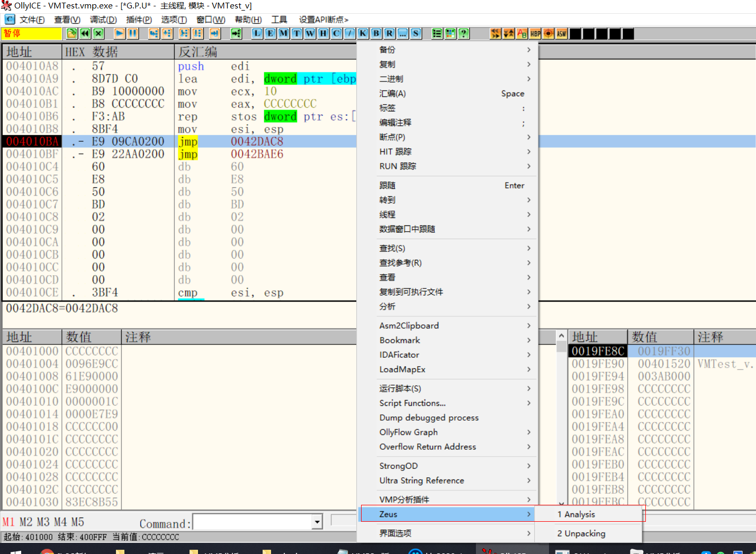Start Zeus '2 Unpacking' option
Image resolution: width=756 pixels, height=554 pixels.
(x=582, y=533)
